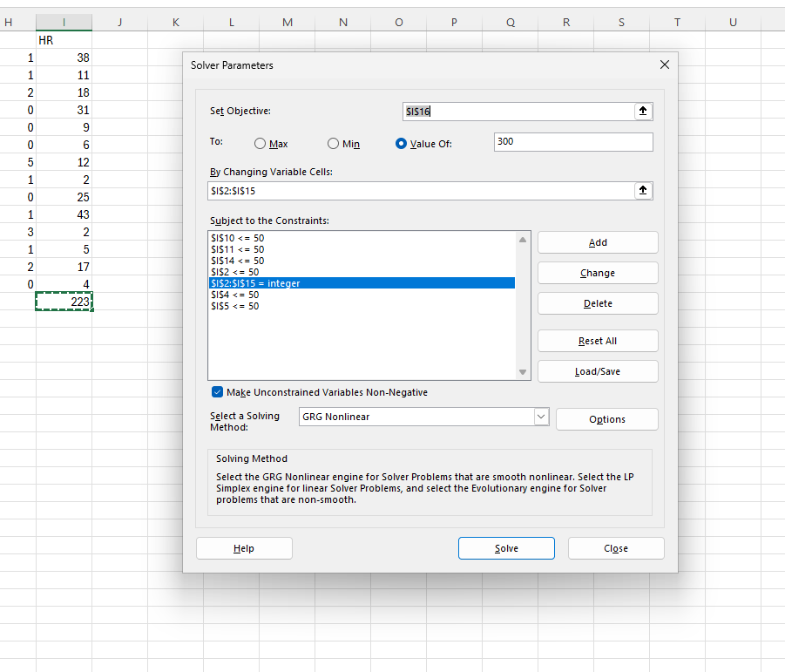Click the Load/Save button
The image size is (785, 672).
pos(598,371)
